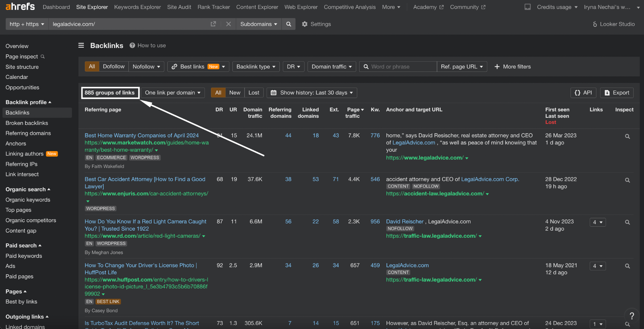Select the Dofollow link filter
Viewport: 644px width, 329px height.
(114, 66)
